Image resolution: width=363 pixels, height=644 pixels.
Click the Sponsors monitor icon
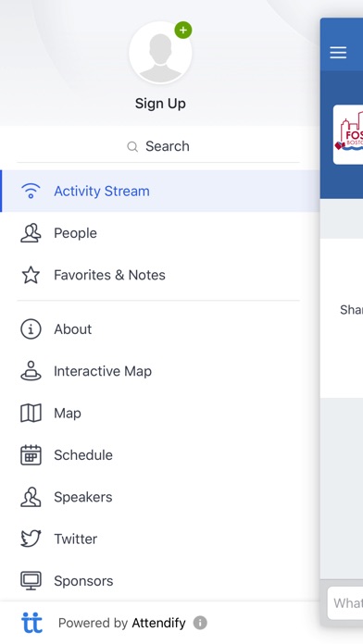click(x=31, y=581)
